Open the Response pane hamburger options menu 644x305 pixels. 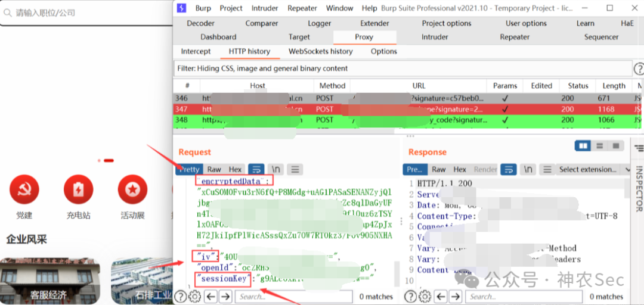click(547, 169)
